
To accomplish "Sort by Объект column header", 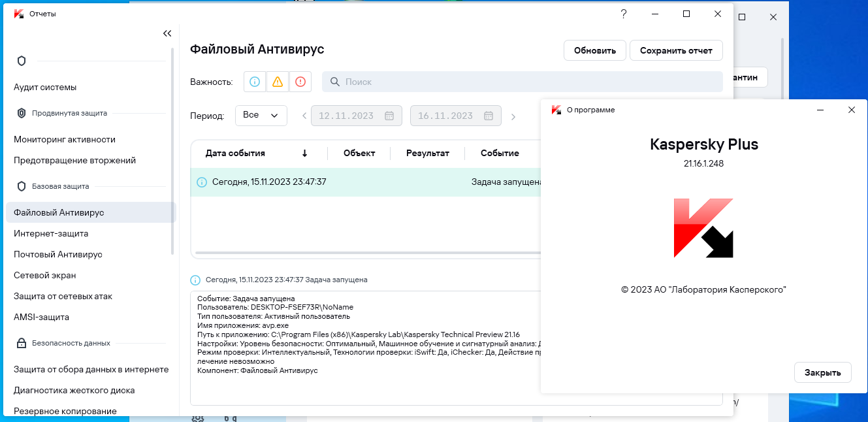I will tap(359, 153).
